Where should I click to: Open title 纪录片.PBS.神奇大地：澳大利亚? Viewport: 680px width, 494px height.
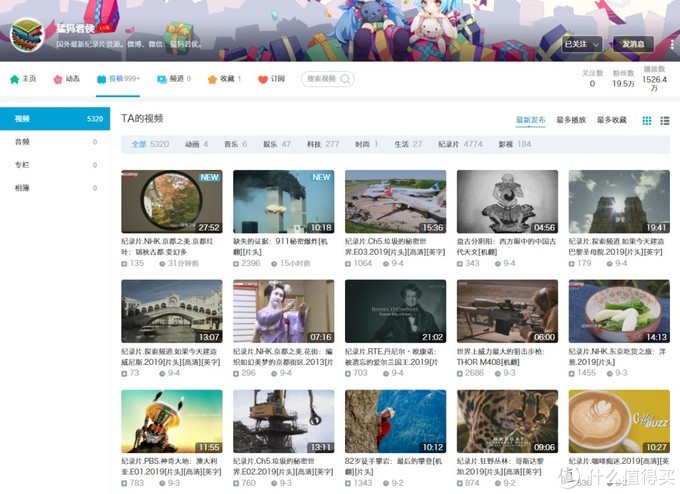click(x=171, y=466)
